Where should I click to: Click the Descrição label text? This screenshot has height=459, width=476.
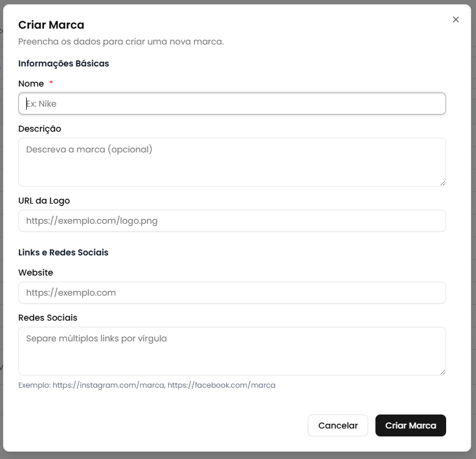point(40,129)
